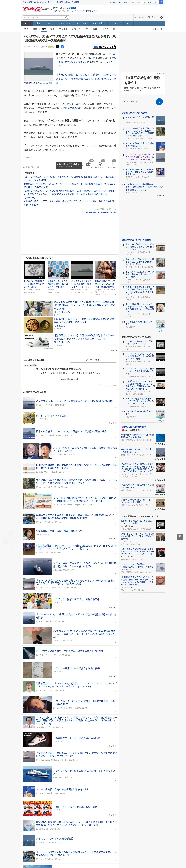Viewport: 186px width, 868px height.
Task: Click the ログイン link
Action: tap(57, 11)
